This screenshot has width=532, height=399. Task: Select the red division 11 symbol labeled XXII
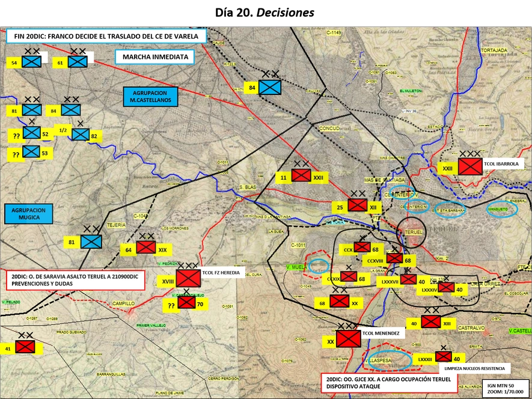coord(301,175)
